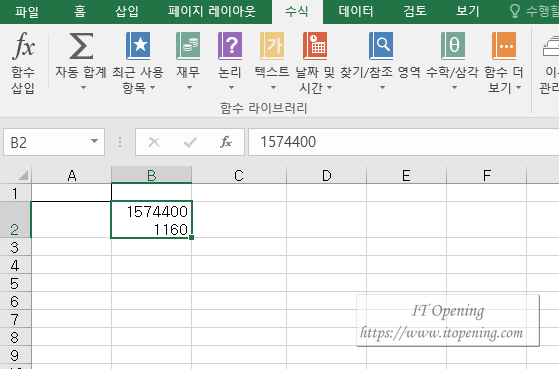
Task: Select row 7 header
Action: (15, 319)
